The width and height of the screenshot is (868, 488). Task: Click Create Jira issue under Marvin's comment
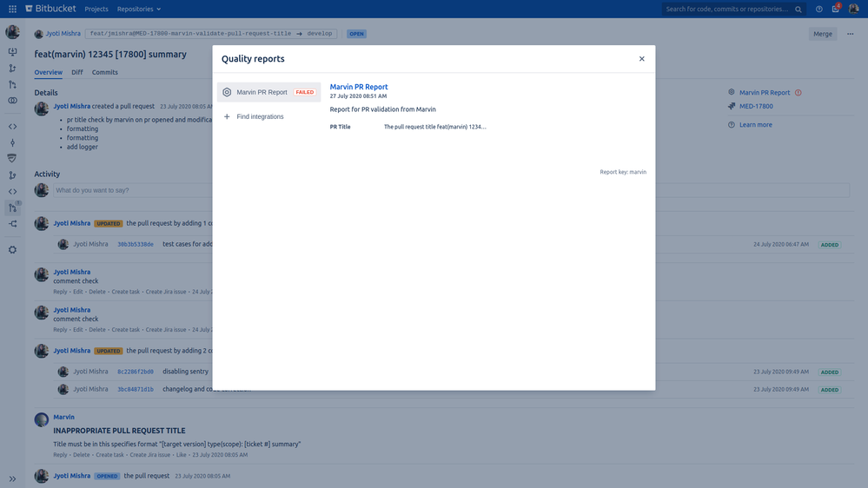pos(150,455)
